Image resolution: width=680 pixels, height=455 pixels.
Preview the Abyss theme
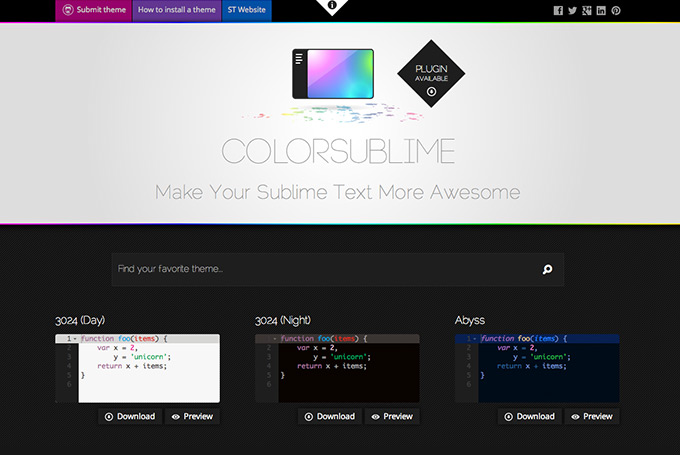click(x=592, y=416)
